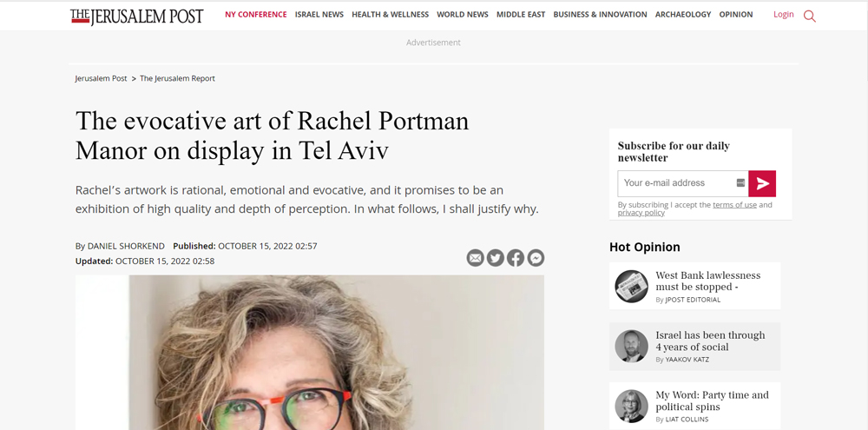Open the Opinion section

coord(736,15)
